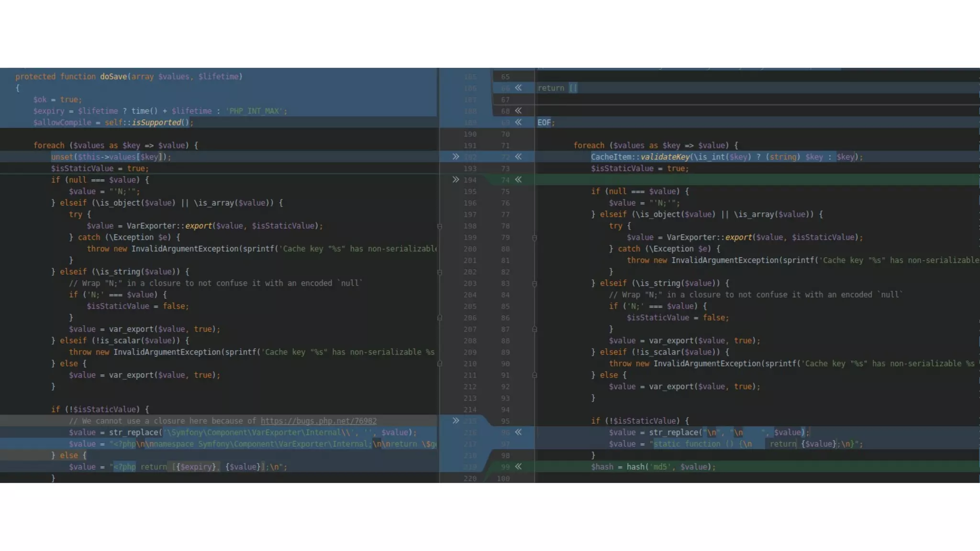
Task: Accept right inserted blank line 74
Action: (518, 180)
